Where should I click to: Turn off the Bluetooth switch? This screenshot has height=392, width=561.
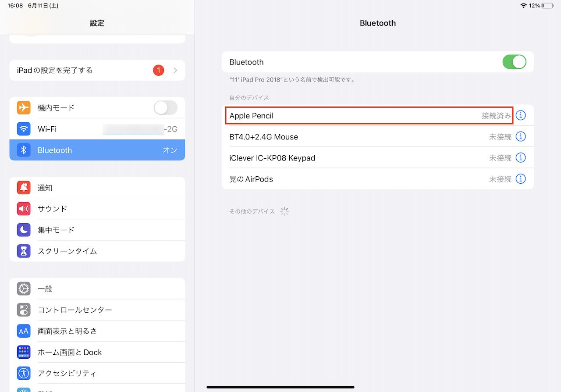click(514, 62)
